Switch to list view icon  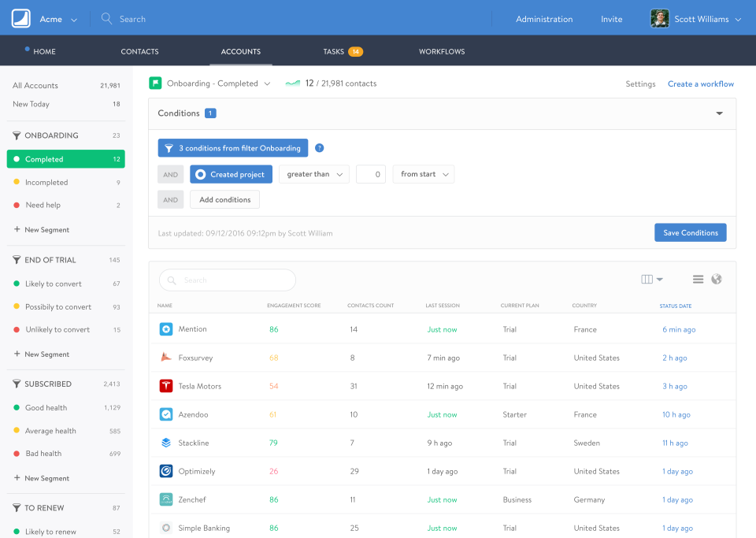[x=698, y=279]
